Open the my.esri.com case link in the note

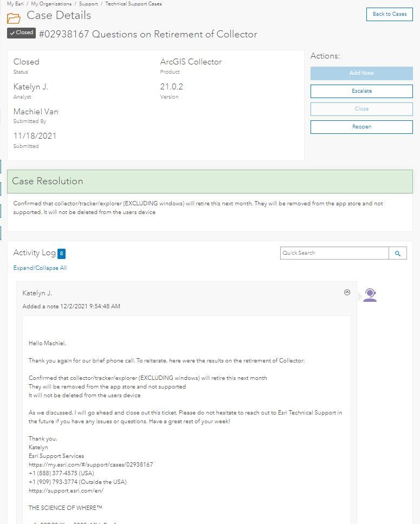(x=91, y=464)
